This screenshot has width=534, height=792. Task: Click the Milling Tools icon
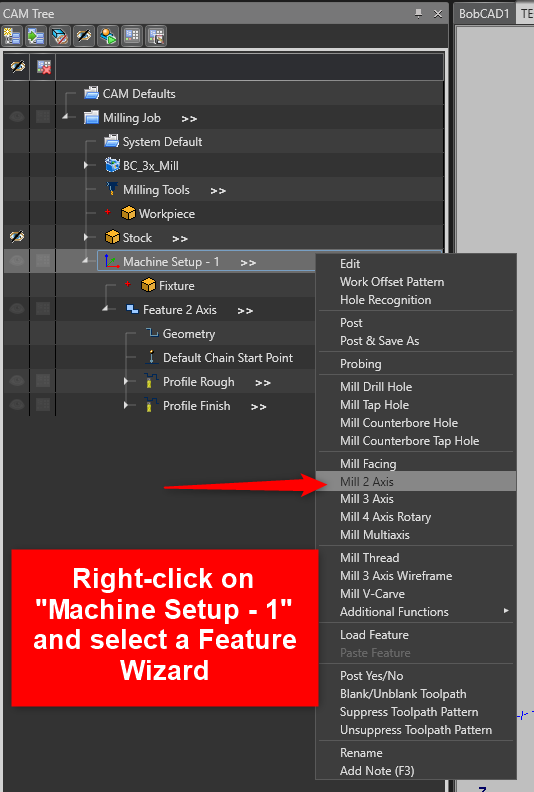pos(112,189)
